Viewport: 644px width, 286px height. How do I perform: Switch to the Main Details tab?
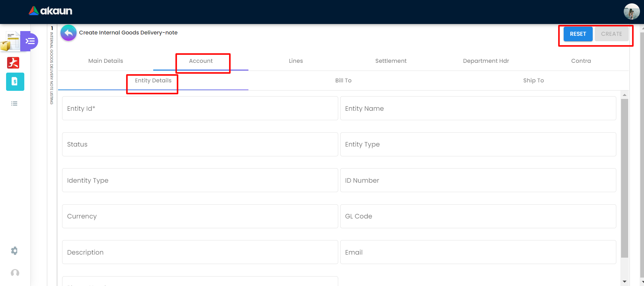pos(106,61)
